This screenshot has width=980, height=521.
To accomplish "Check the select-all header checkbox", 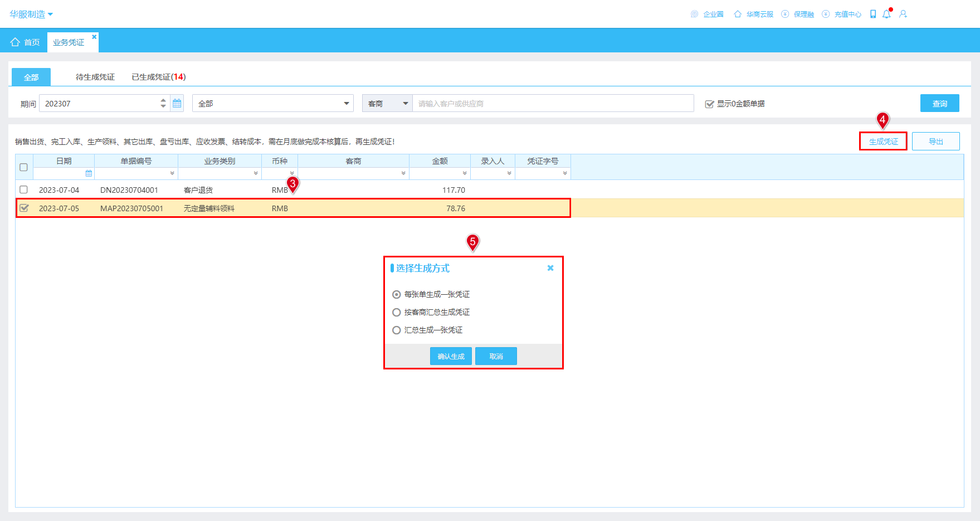I will pos(23,167).
